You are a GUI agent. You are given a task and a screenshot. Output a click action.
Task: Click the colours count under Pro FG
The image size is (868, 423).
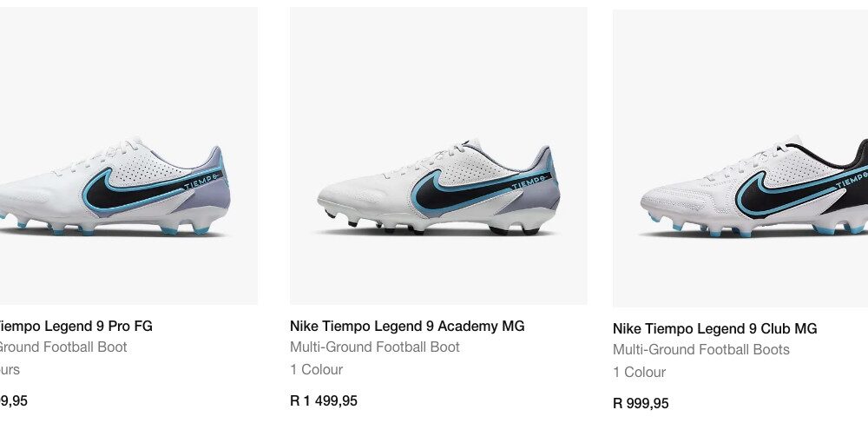coord(10,370)
